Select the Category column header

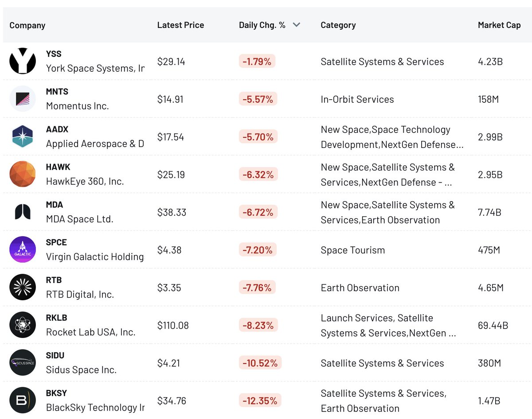click(338, 25)
